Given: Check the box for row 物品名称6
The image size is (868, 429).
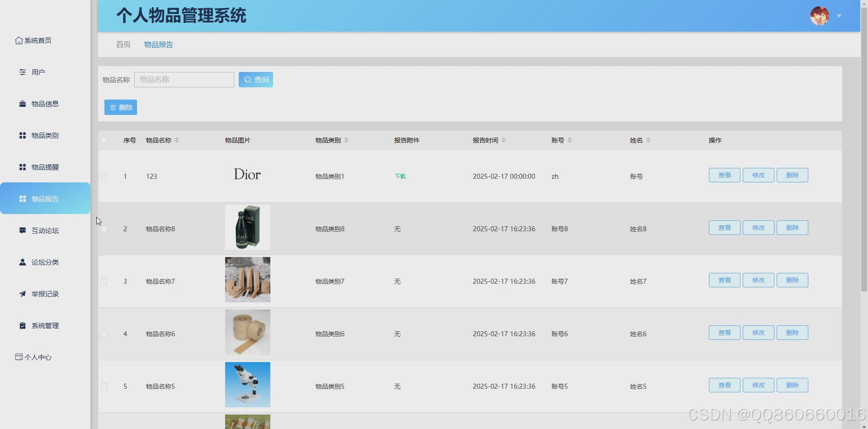Looking at the screenshot, I should pos(104,334).
